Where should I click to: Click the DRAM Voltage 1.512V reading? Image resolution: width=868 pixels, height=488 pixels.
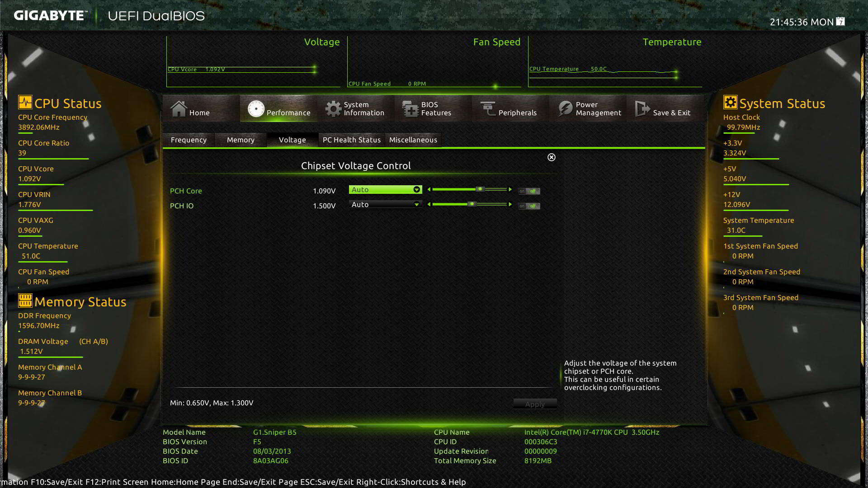click(x=31, y=351)
